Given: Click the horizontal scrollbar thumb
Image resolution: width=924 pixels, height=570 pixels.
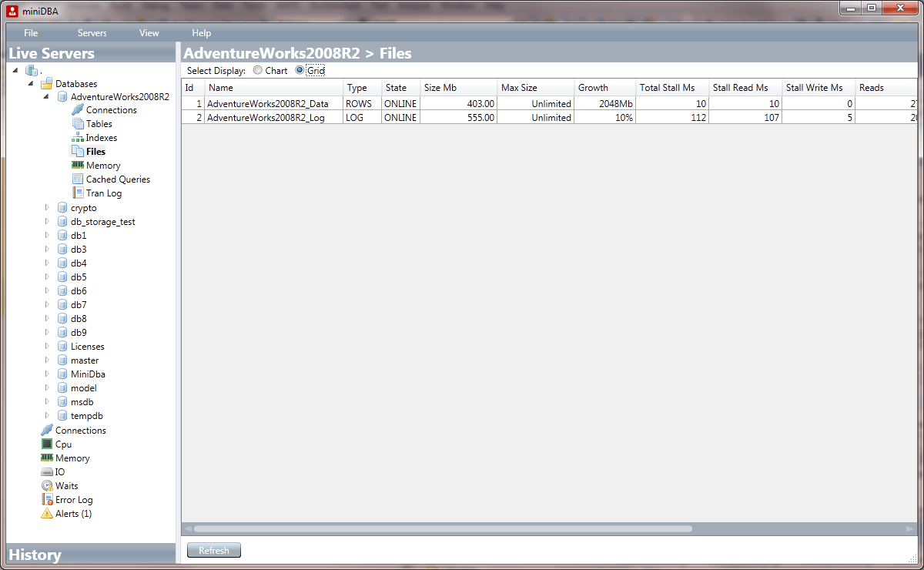Looking at the screenshot, I should 443,529.
